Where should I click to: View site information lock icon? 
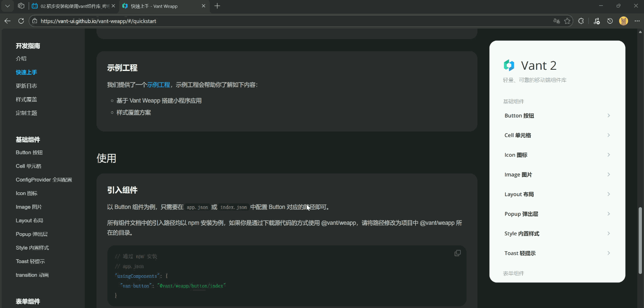pyautogui.click(x=34, y=21)
